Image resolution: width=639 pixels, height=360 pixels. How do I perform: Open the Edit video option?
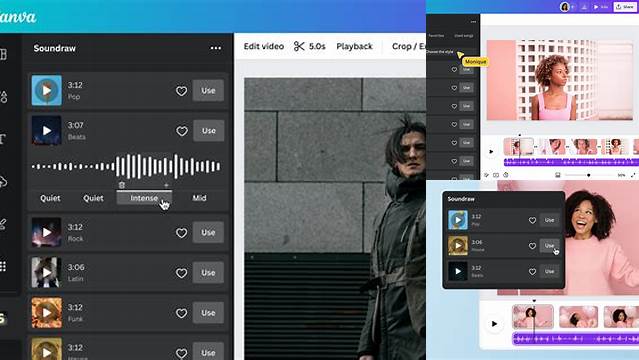point(264,46)
